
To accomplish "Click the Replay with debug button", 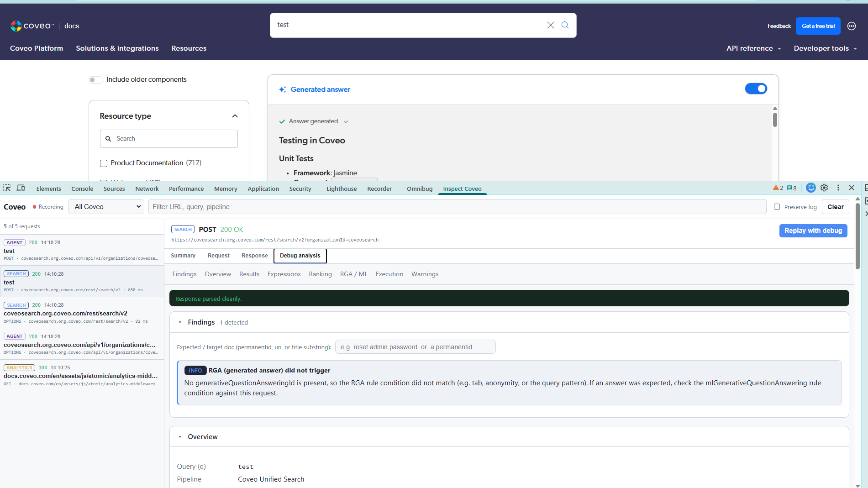I will (x=813, y=231).
